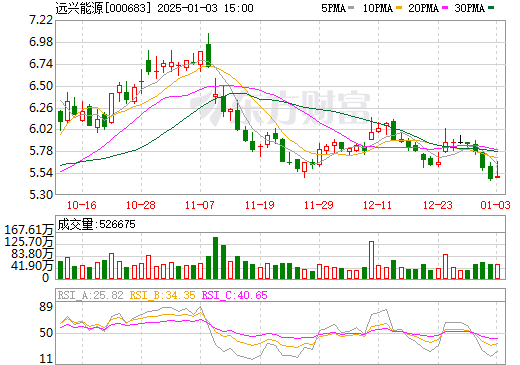Click the black doji cross candlestick

[x=461, y=140]
